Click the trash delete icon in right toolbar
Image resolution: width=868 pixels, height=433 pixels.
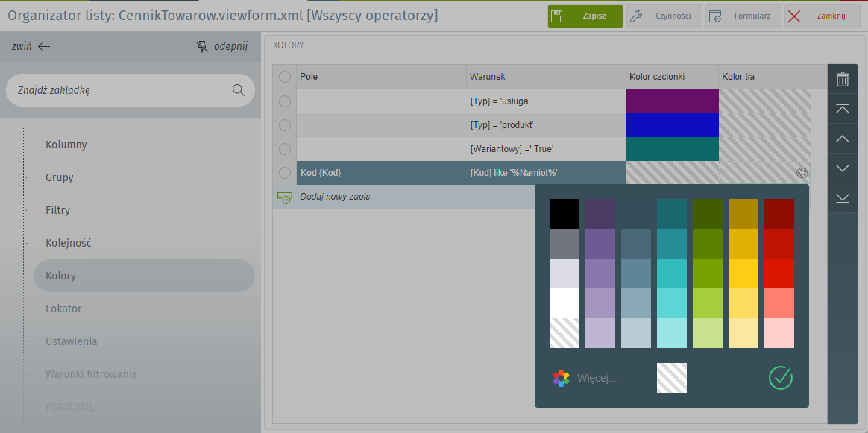842,79
